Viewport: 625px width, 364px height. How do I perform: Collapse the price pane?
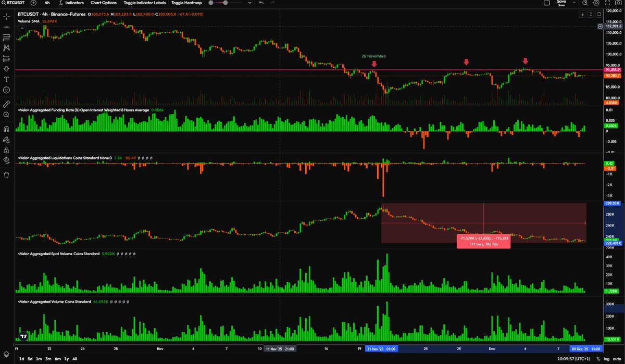coord(591,15)
